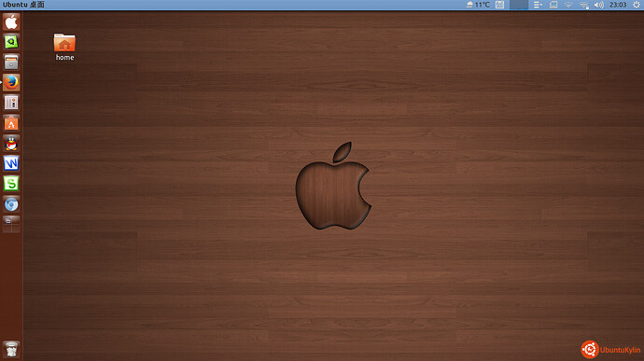This screenshot has width=644, height=361.
Task: Launch the green Qt Creator app in launcher
Action: click(11, 42)
